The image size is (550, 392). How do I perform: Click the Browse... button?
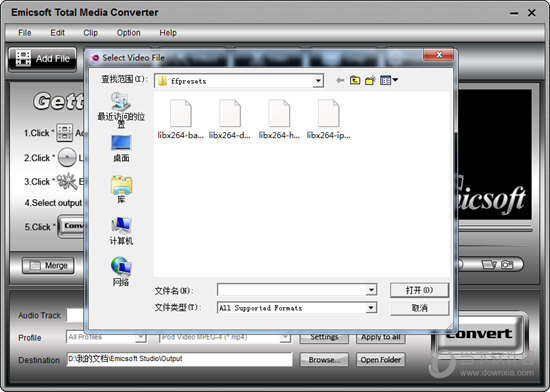pos(324,360)
